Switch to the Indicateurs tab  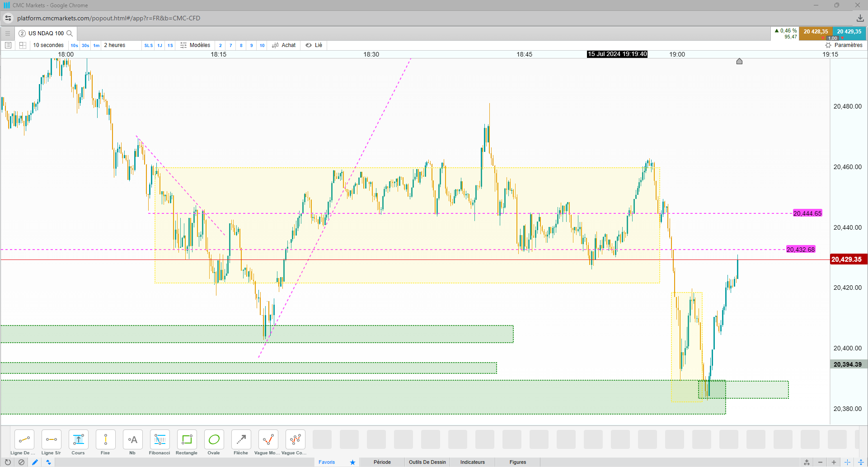pos(473,462)
